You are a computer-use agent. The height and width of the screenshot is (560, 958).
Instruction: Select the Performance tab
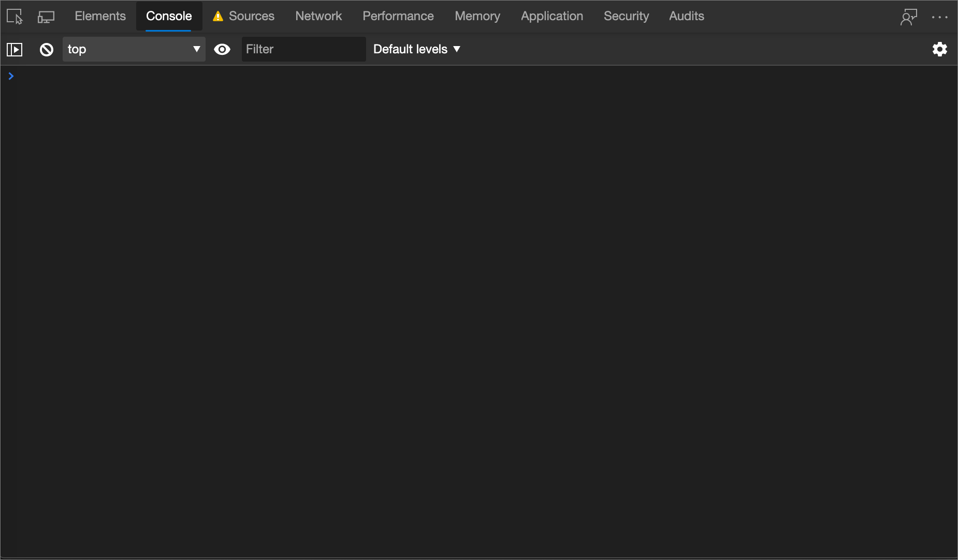(x=398, y=16)
